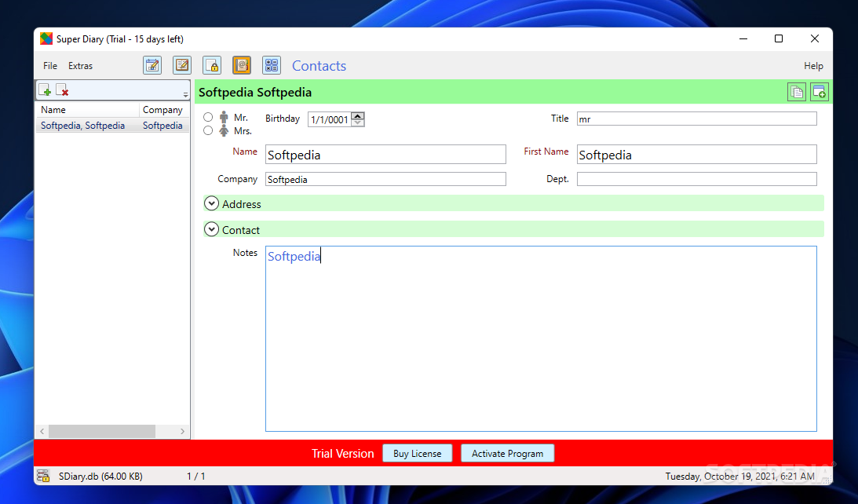The height and width of the screenshot is (504, 858).
Task: Open the calendar section icon in toolbar
Action: [x=152, y=65]
